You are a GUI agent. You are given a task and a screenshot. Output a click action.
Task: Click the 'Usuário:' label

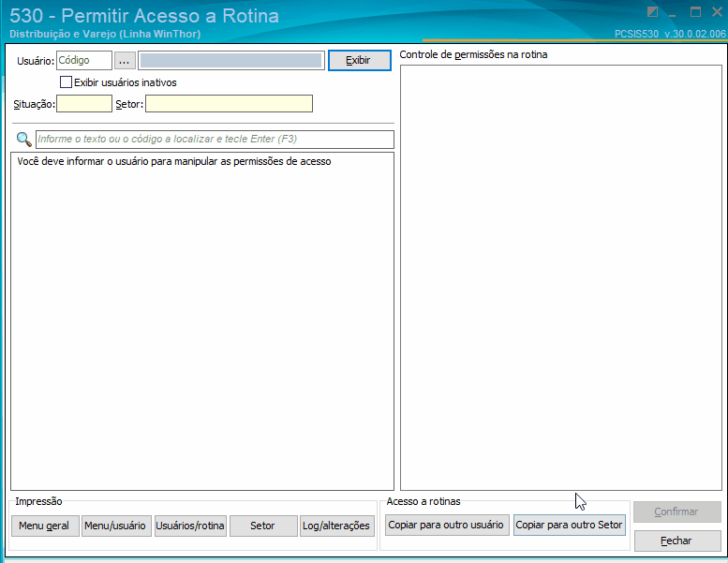pos(36,61)
